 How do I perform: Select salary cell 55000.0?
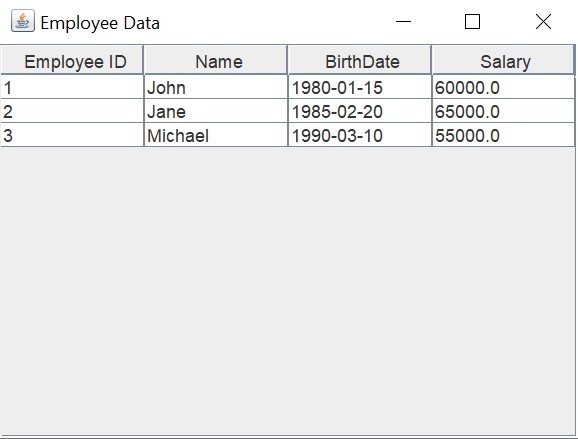click(503, 135)
